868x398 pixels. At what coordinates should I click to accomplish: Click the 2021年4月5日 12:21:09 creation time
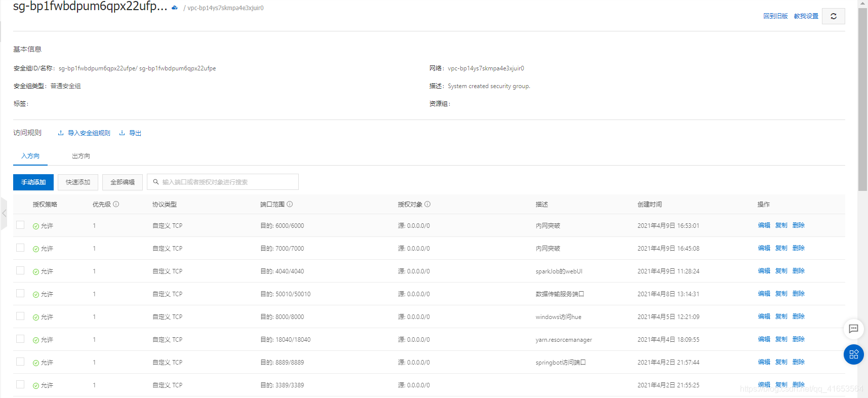coord(668,317)
